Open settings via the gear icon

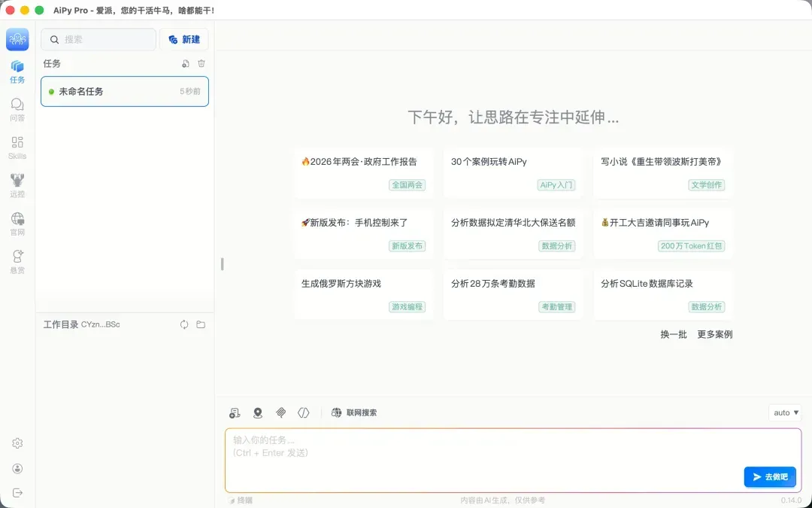pos(17,443)
